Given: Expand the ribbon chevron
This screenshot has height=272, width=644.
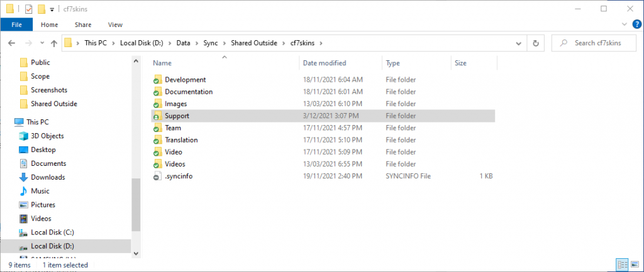Looking at the screenshot, I should pos(626,24).
